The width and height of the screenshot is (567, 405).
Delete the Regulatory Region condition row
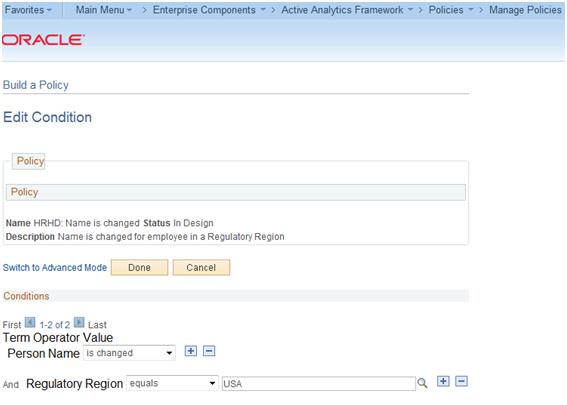461,381
